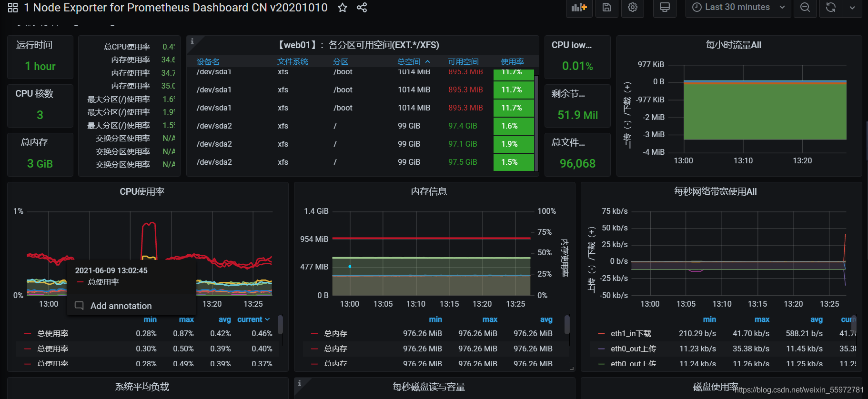Click 总CPU使用率 gauge row label

(x=127, y=47)
